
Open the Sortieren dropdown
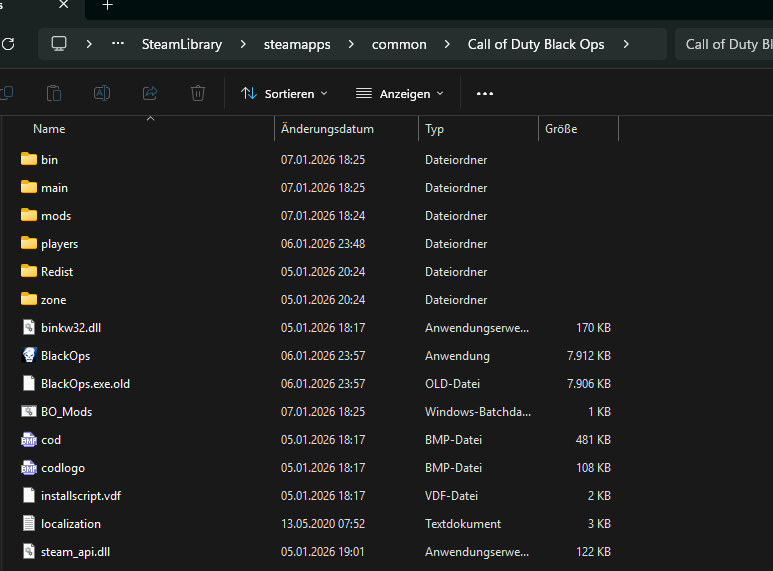pyautogui.click(x=284, y=93)
